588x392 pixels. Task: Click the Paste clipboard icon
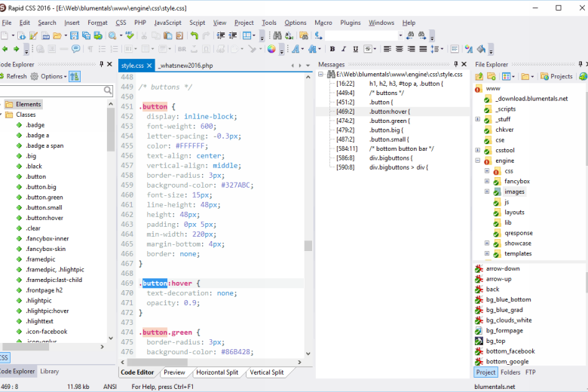tap(168, 35)
